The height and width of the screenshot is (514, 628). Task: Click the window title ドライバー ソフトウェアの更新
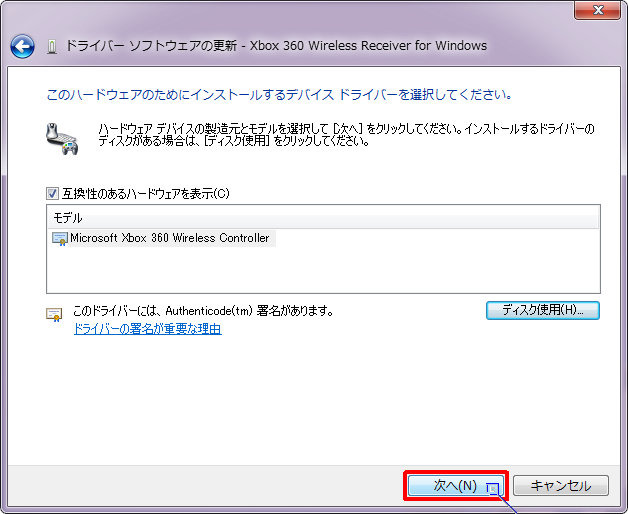(x=151, y=46)
